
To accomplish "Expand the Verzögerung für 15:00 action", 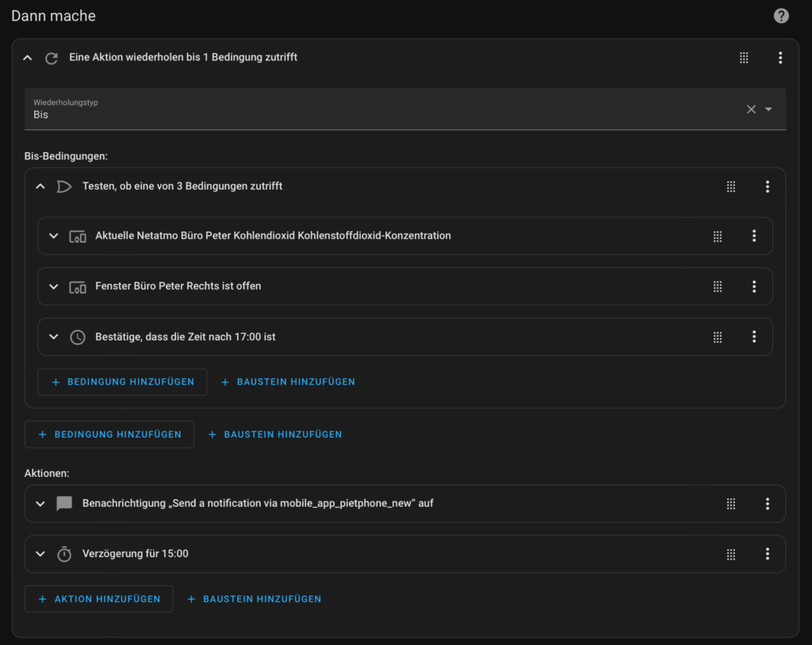I will [x=40, y=554].
